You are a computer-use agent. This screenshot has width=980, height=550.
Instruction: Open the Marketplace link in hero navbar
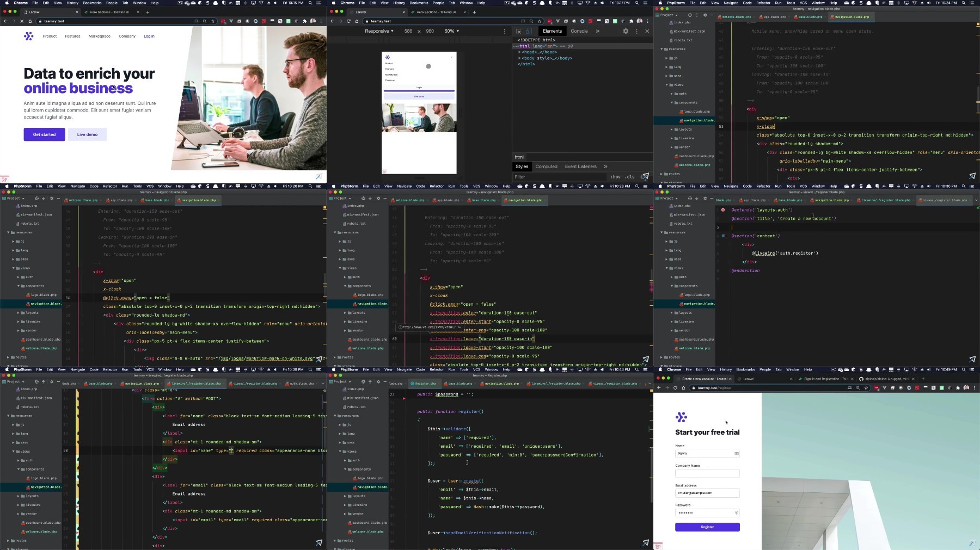(x=100, y=36)
